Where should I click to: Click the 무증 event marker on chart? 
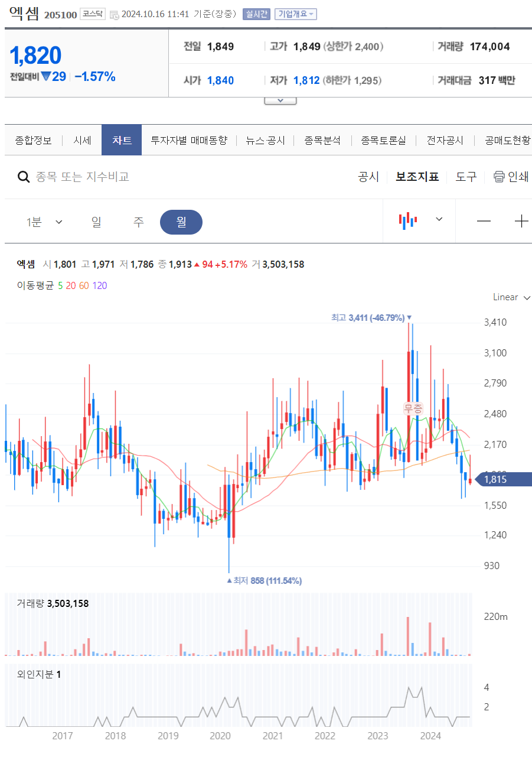click(413, 408)
